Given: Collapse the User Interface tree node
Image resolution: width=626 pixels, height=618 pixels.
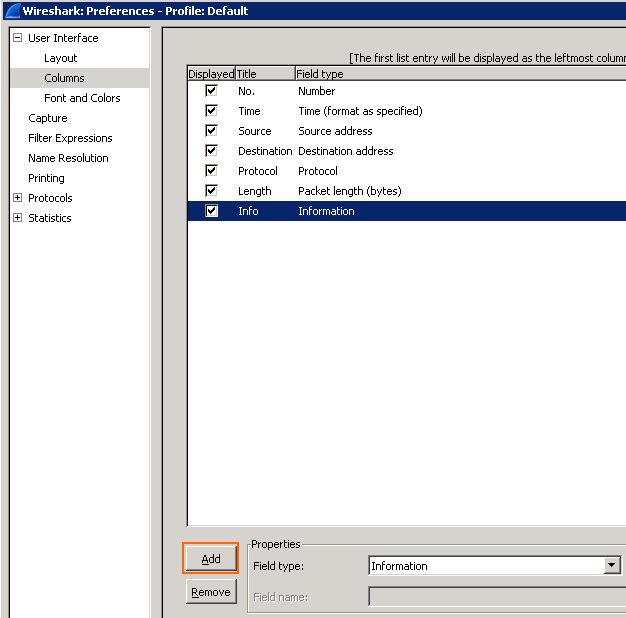Looking at the screenshot, I should [x=18, y=38].
